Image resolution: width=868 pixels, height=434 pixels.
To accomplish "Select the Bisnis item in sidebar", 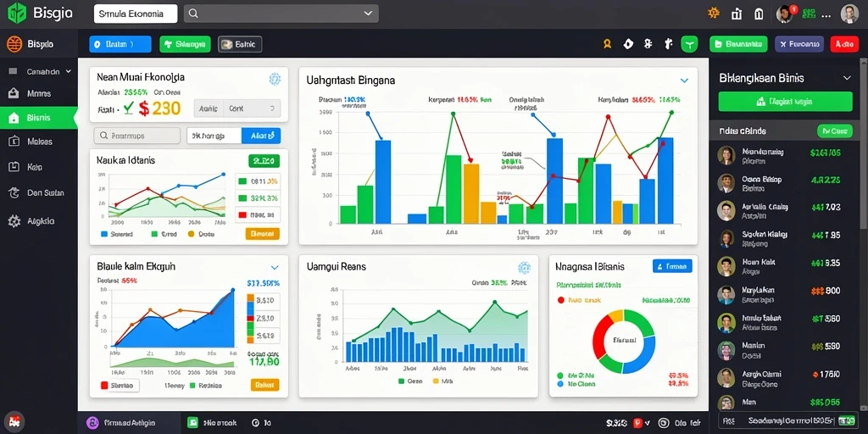I will tap(39, 117).
